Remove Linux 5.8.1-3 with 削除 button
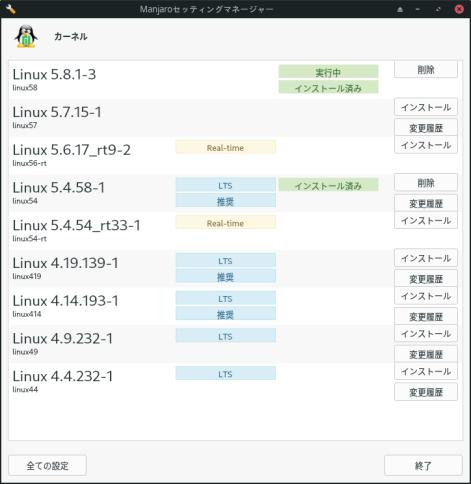Image resolution: width=471 pixels, height=484 pixels. [426, 70]
